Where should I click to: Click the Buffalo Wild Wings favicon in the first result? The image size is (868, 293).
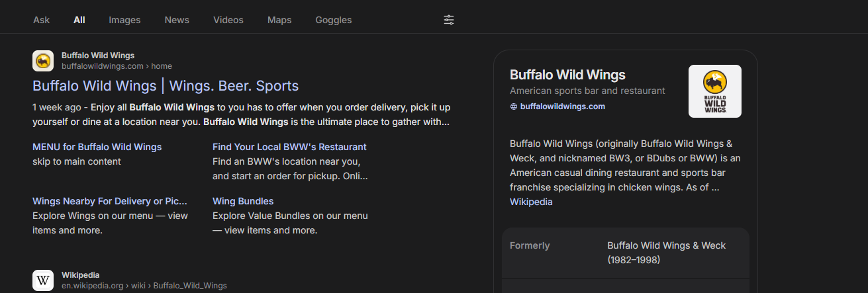(43, 61)
